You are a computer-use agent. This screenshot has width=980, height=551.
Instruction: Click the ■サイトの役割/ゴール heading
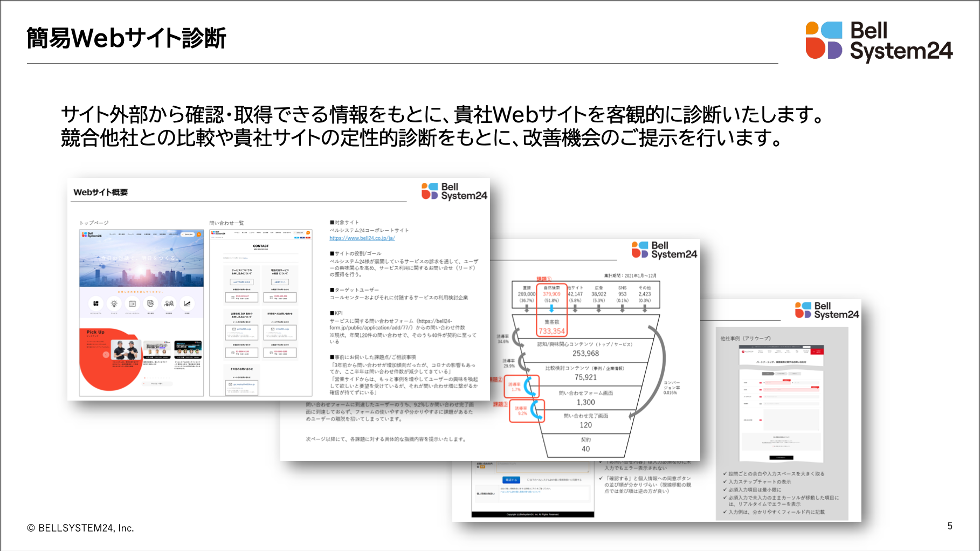(x=356, y=253)
